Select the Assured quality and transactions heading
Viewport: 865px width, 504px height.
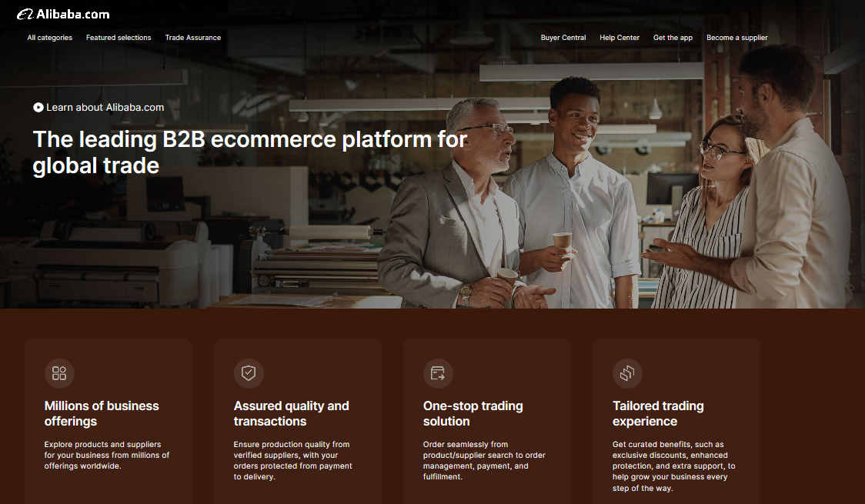click(x=291, y=413)
